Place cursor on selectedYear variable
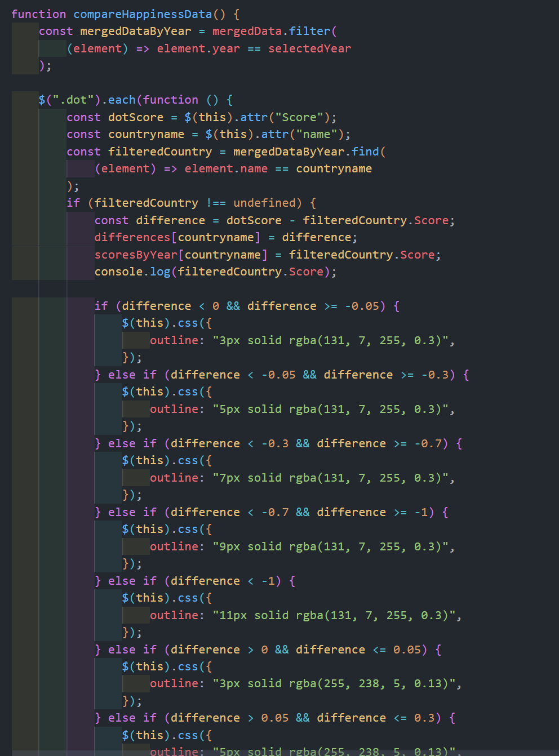Viewport: 559px width, 756px height. click(309, 49)
